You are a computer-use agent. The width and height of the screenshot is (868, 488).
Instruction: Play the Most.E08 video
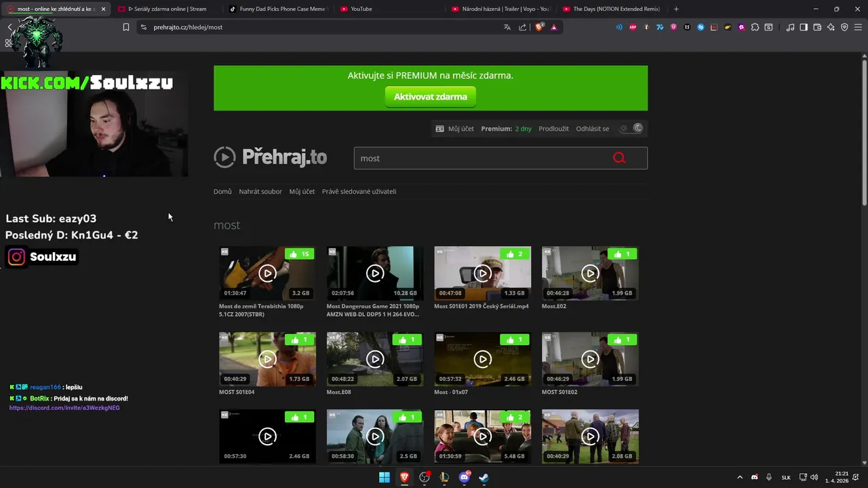point(375,359)
